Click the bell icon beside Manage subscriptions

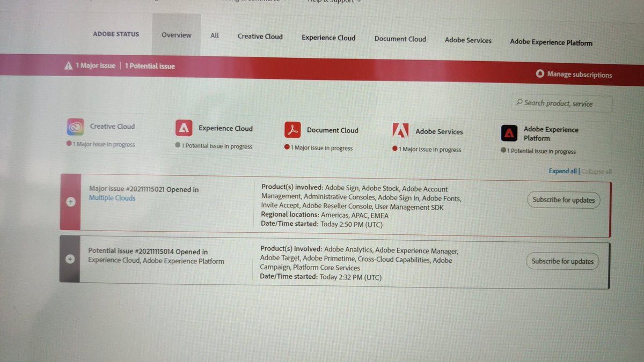point(540,74)
